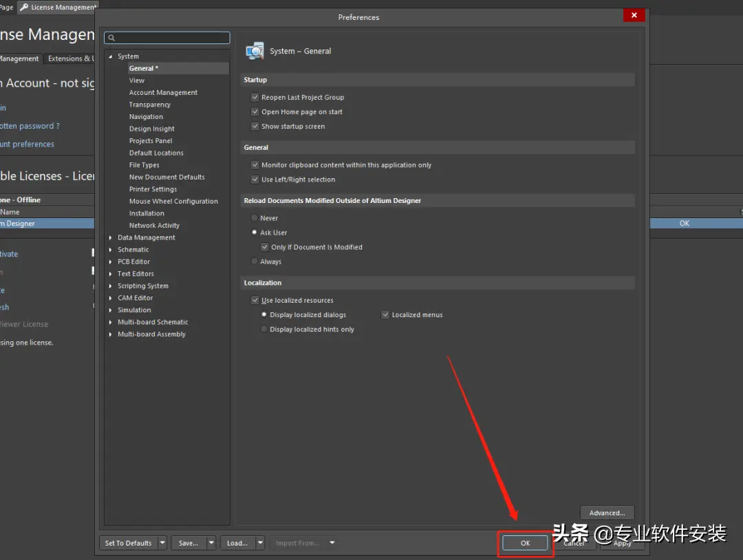Select the Always reload option
743x560 pixels.
(x=255, y=261)
